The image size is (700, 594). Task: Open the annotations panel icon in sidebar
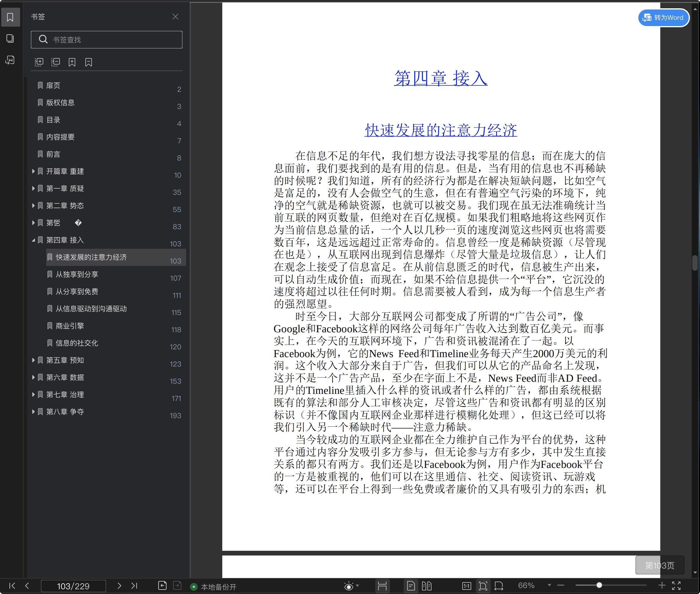(10, 60)
